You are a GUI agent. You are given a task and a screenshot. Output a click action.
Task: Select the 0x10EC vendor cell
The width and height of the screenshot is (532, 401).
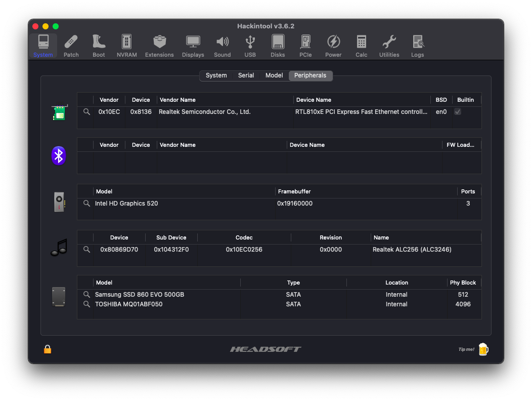[x=109, y=112]
